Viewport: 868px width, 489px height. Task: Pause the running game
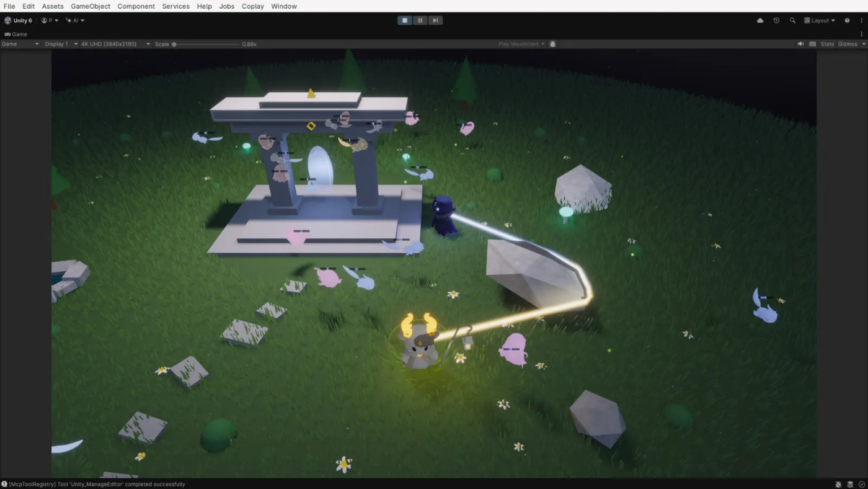click(x=420, y=20)
